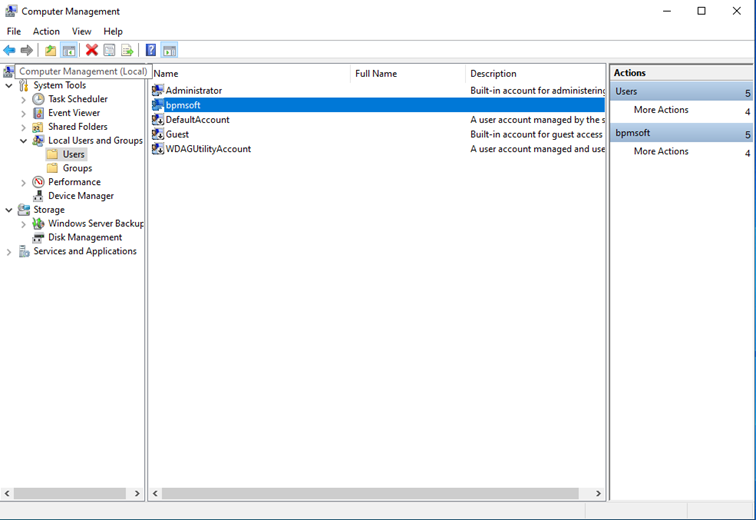Image resolution: width=756 pixels, height=520 pixels.
Task: Select the Disk Management drive icon
Action: coord(38,238)
